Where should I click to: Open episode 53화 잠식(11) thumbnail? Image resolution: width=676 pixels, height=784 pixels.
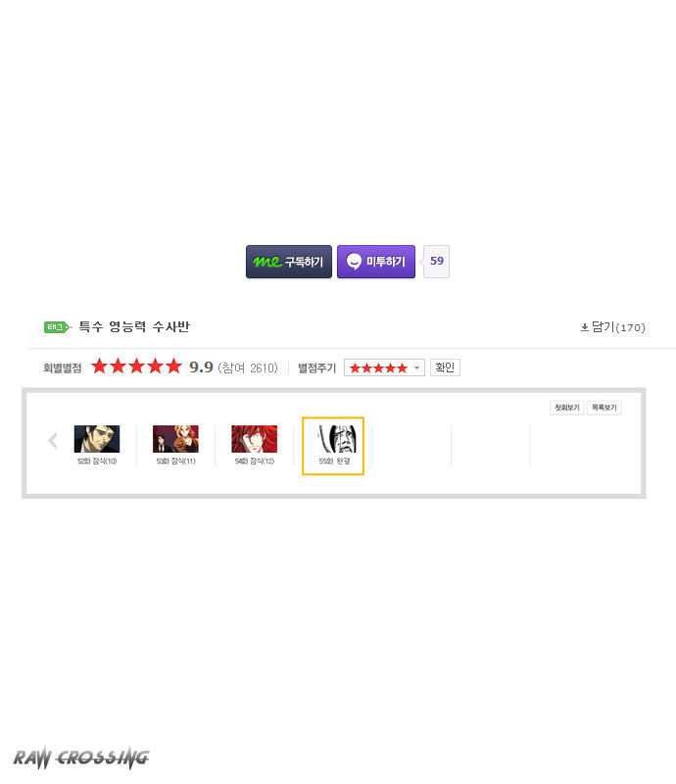click(x=175, y=438)
